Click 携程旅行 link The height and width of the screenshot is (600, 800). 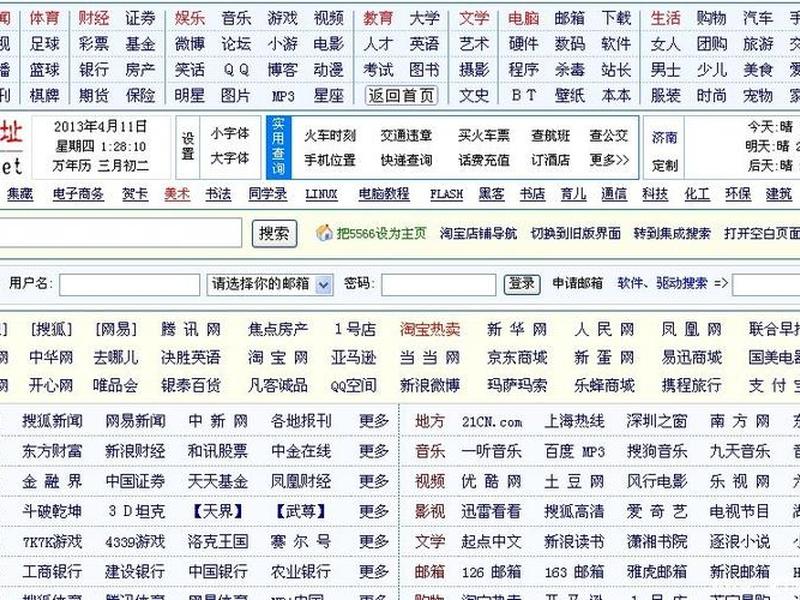coord(691,385)
